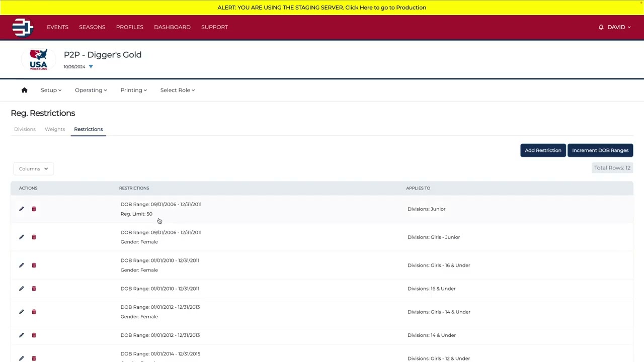Edit the Girls - Junior restriction

[x=21, y=237]
